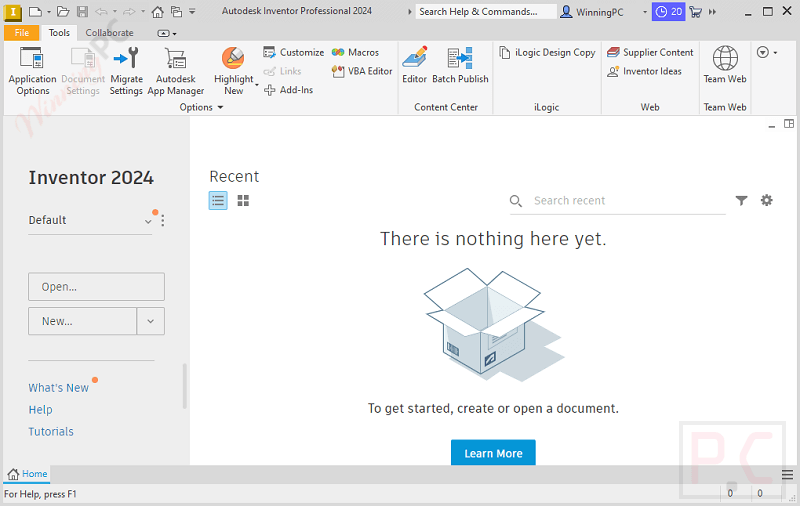800x506 pixels.
Task: Toggle the window tiling icon in the Home view corner
Action: [x=789, y=124]
